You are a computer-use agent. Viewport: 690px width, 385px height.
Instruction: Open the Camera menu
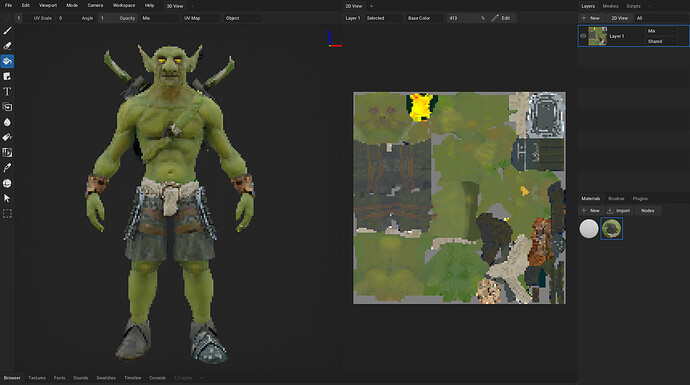(95, 6)
